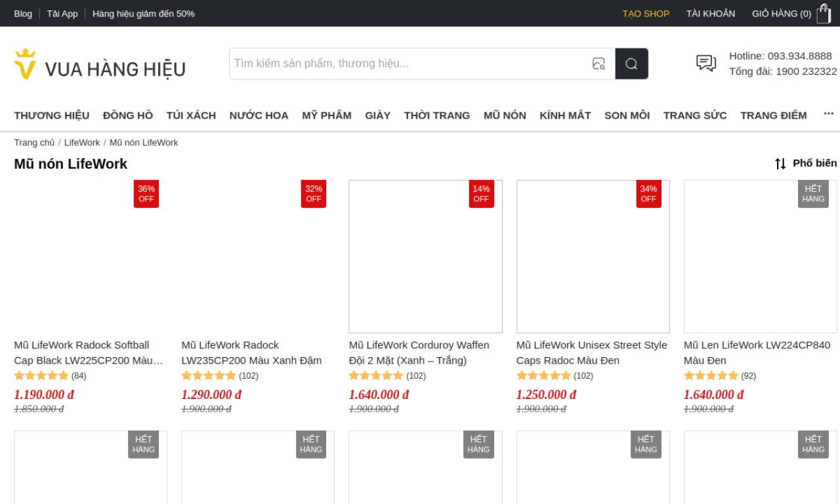Click review count (92)
The width and height of the screenshot is (840, 504).
(749, 376)
